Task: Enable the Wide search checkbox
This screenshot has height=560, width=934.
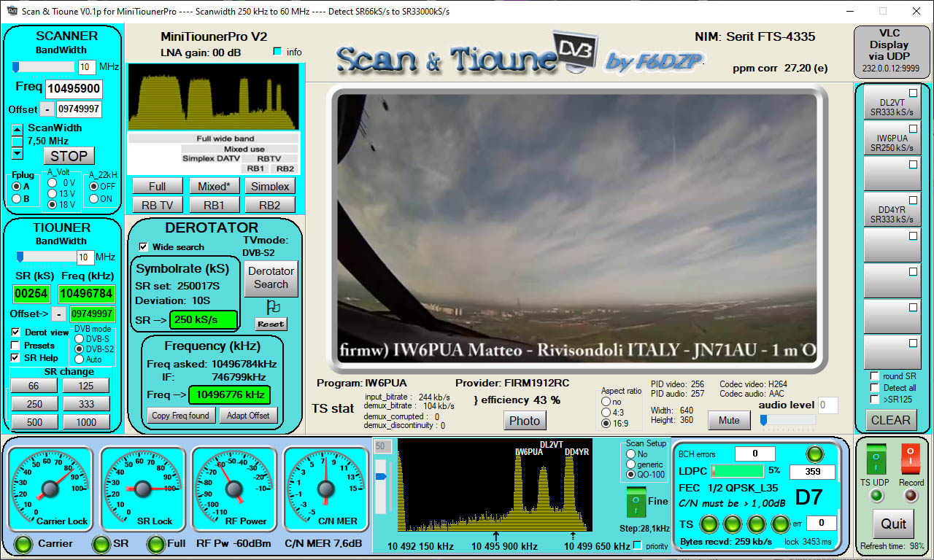Action: pos(143,246)
